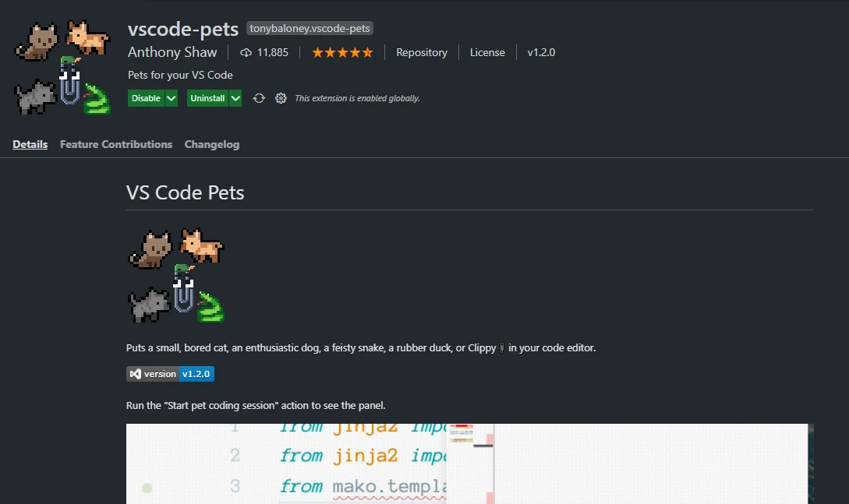Open the Repository link
Image resolution: width=849 pixels, height=504 pixels.
point(422,52)
